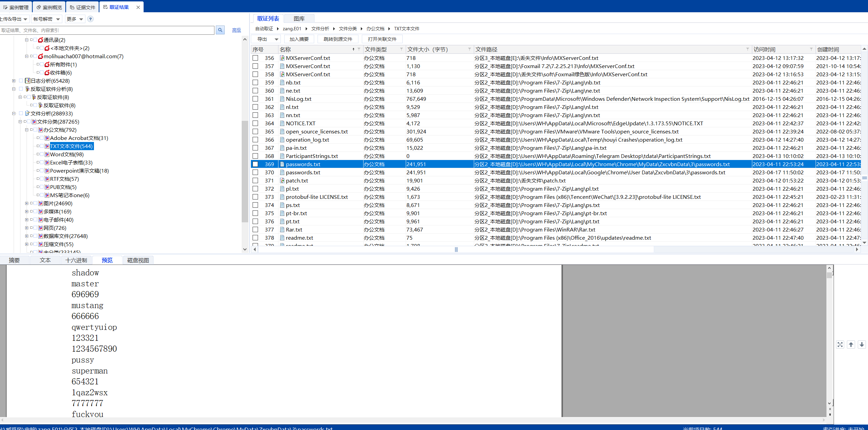Screen dimensions: 868x430
Task: Toggle the checkbox beside Word文档(98)
Action: (42, 155)
